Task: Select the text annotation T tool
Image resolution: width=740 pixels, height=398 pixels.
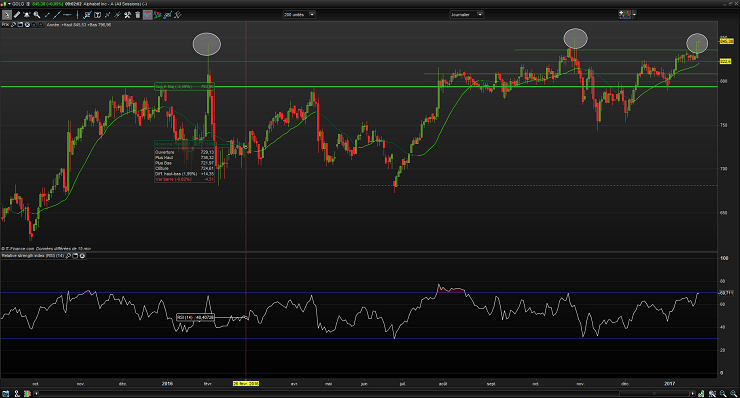Action: pos(97,15)
